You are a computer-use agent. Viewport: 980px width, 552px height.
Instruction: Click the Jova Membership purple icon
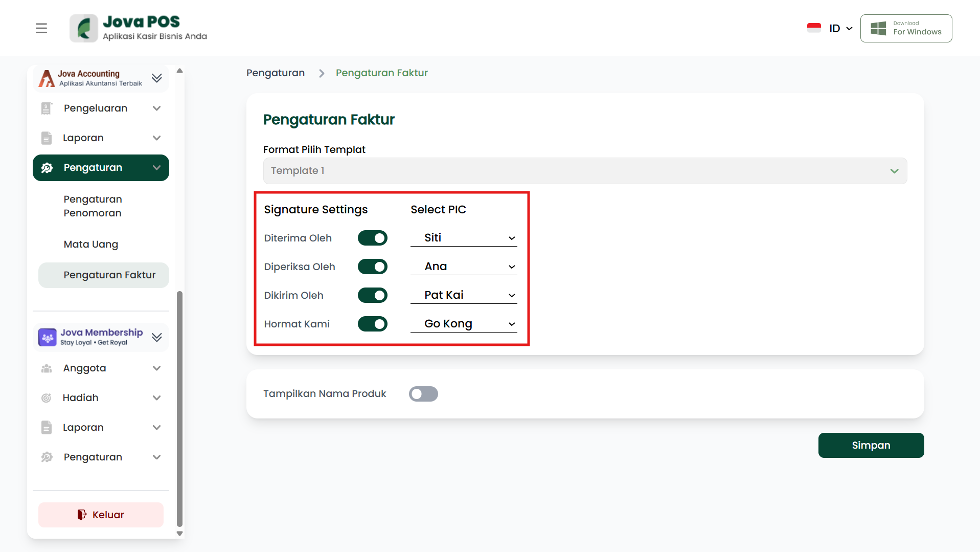(48, 337)
